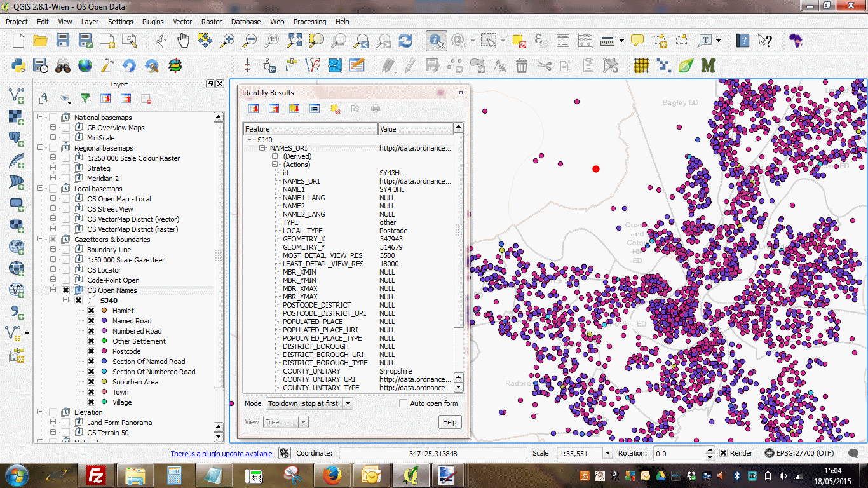
Task: Expand the (Derived) node
Action: click(275, 156)
